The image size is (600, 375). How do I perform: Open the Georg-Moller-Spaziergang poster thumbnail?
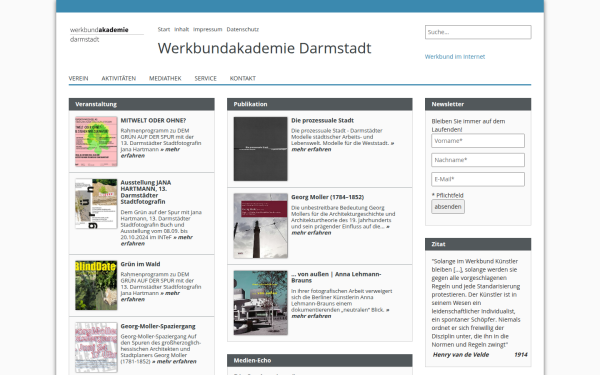96,347
